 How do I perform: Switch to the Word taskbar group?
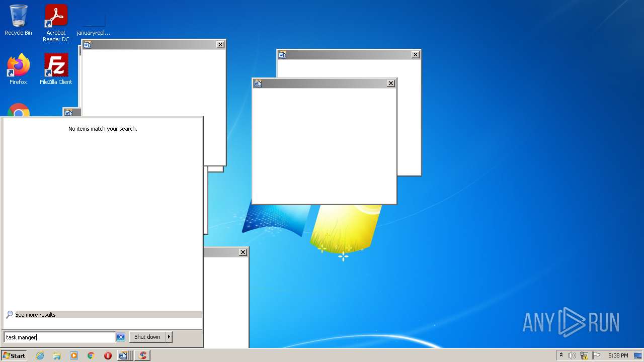(x=124, y=355)
